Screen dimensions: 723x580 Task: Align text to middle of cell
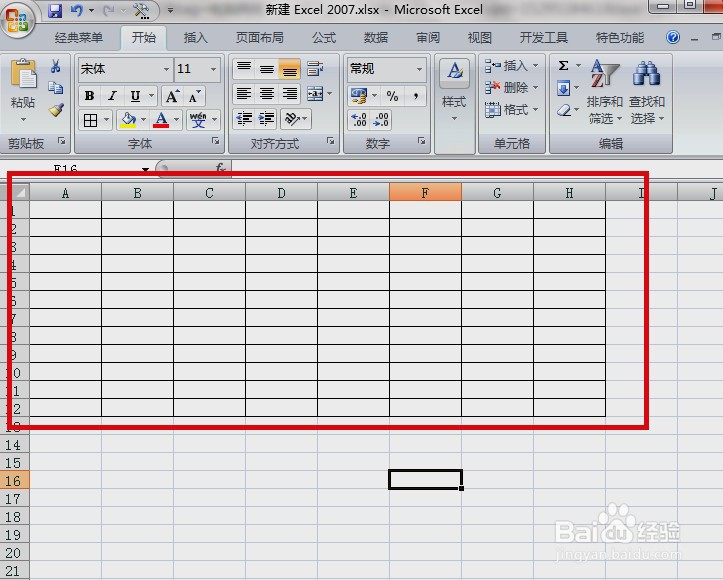pyautogui.click(x=267, y=69)
